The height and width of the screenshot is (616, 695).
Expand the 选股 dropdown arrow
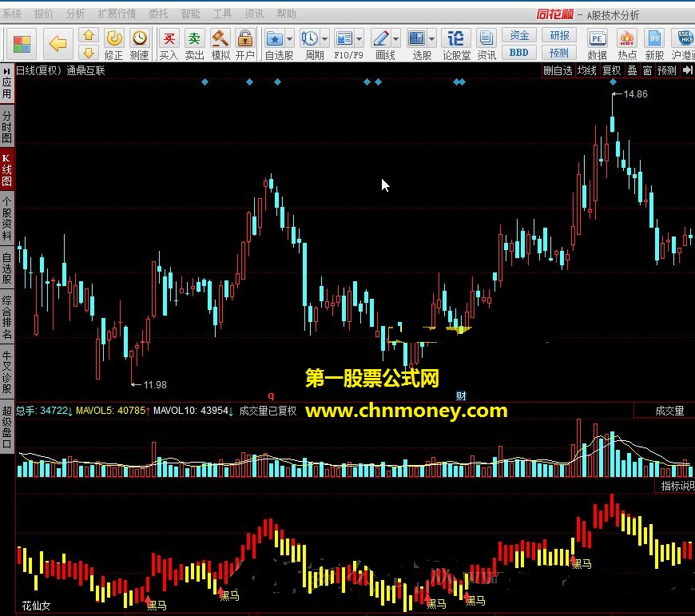point(431,39)
